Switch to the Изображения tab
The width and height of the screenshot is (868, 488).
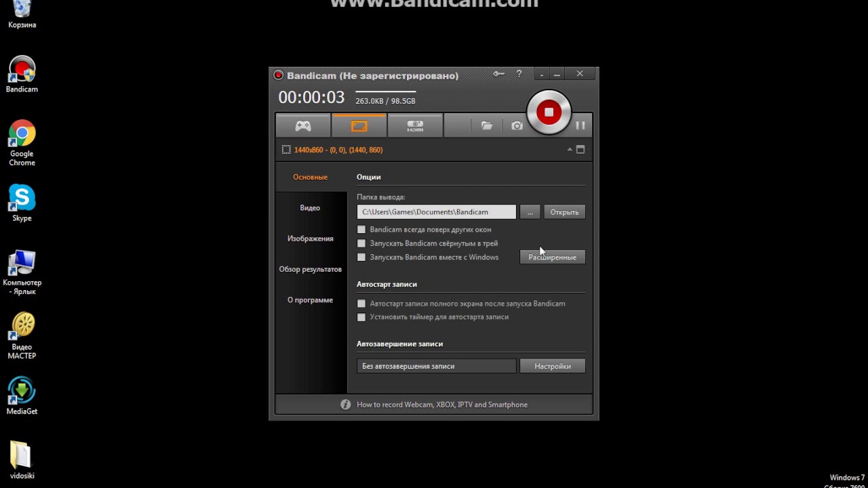coord(310,239)
